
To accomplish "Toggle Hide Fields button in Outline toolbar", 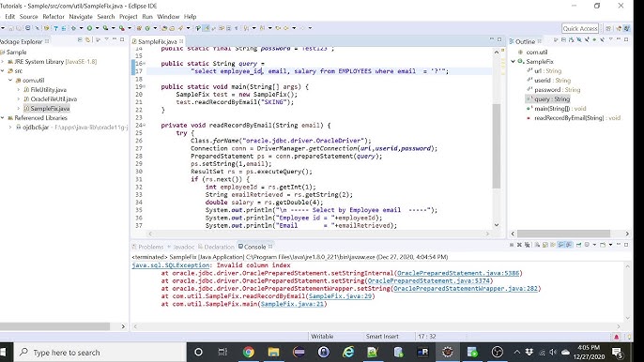I will coord(578,39).
